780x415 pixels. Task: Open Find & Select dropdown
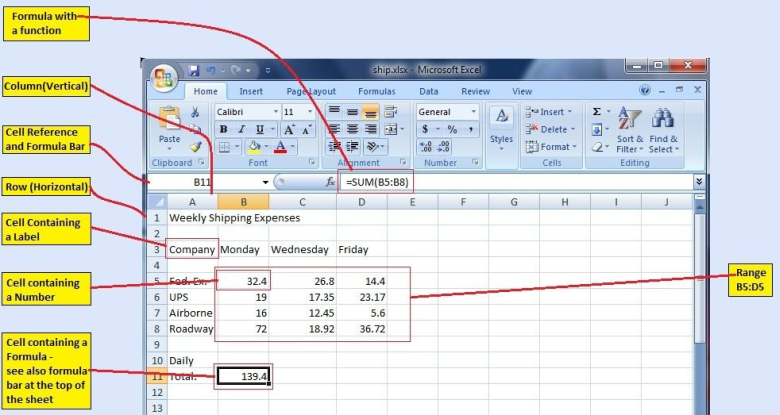(x=663, y=130)
